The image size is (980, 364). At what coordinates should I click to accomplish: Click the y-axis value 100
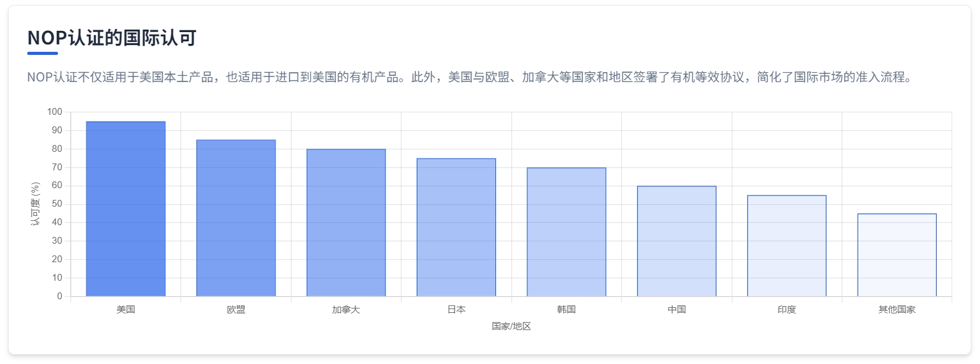click(x=54, y=112)
